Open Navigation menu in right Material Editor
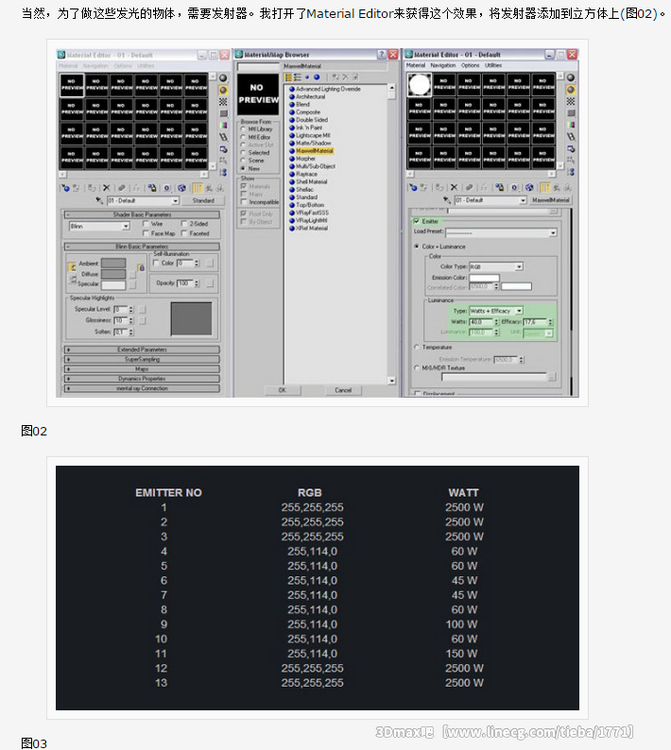The image size is (671, 750). pyautogui.click(x=442, y=65)
